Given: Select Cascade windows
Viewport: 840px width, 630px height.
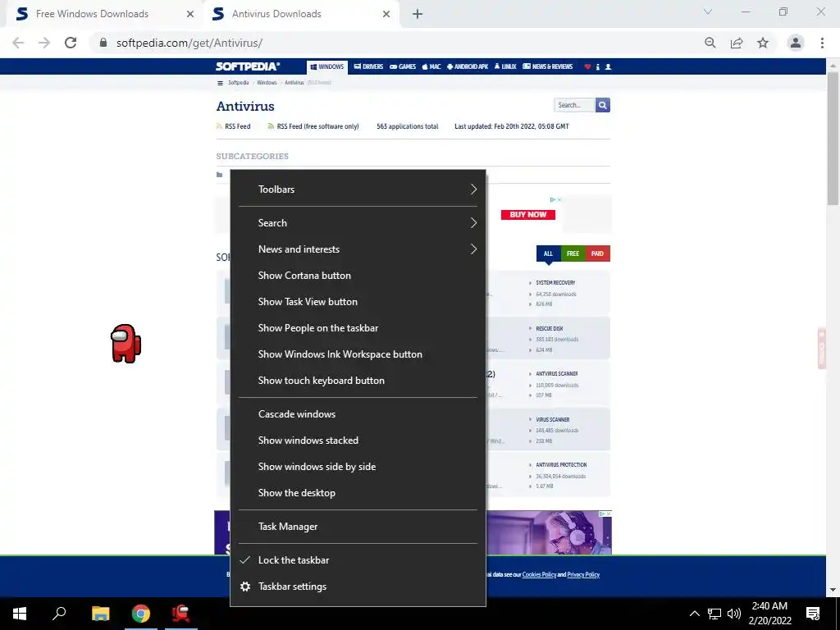Looking at the screenshot, I should click(x=358, y=414).
